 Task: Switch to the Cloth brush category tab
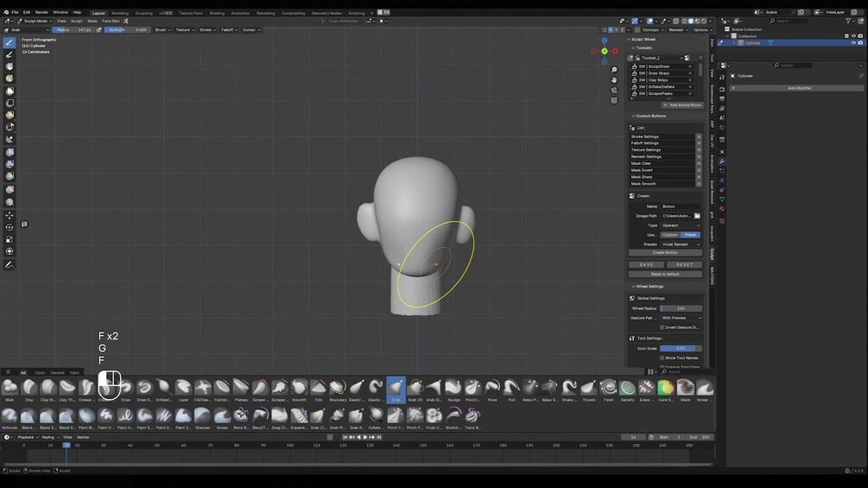pos(40,372)
